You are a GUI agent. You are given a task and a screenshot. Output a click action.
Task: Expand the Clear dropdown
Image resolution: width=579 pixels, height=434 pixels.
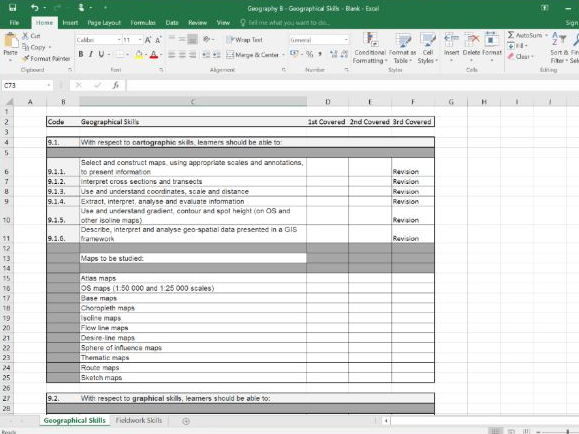[x=532, y=57]
